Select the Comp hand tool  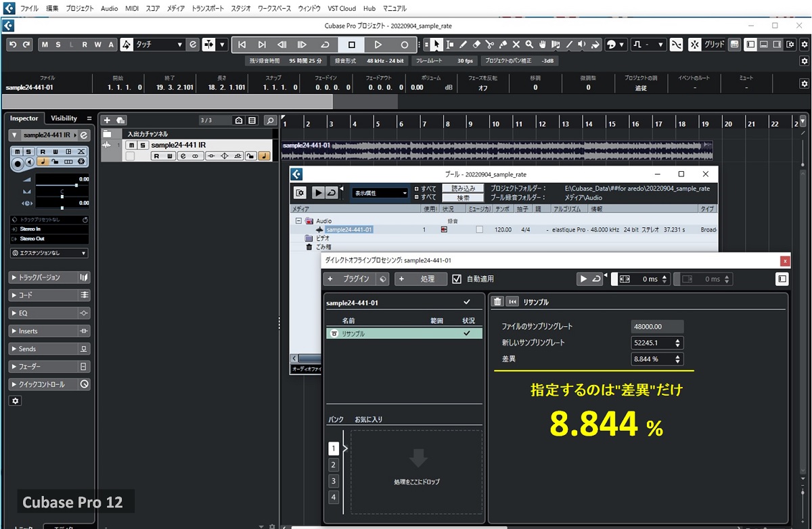543,45
